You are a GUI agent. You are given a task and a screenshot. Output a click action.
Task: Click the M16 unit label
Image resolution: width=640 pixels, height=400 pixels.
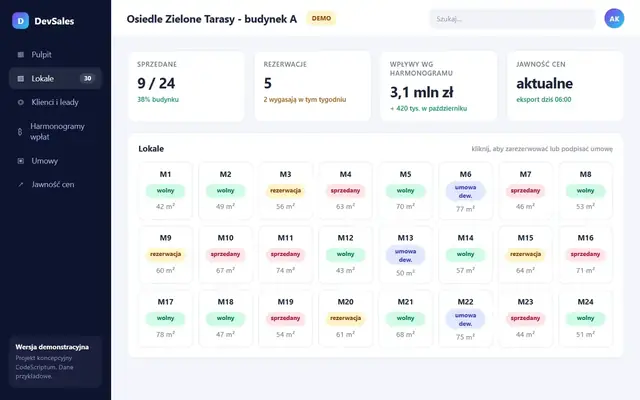pos(585,238)
